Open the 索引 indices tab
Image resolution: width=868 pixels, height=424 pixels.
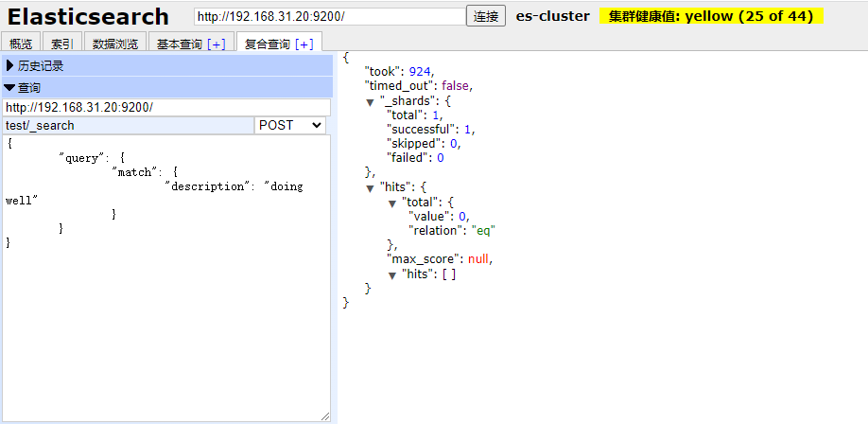(x=62, y=44)
